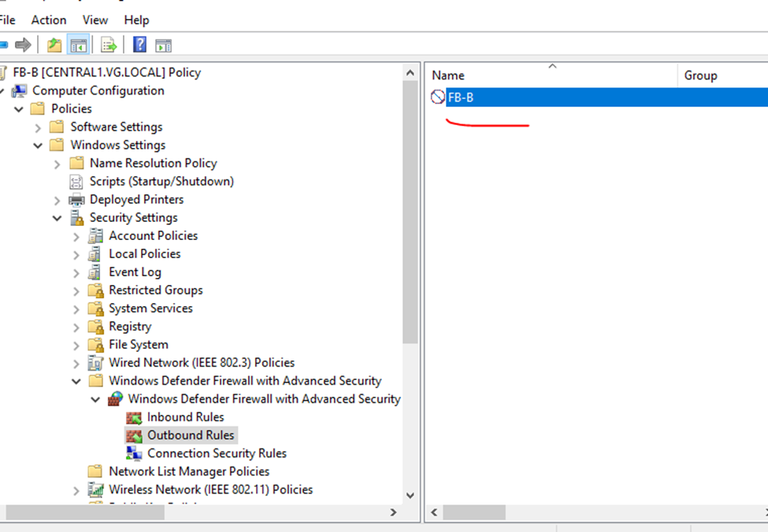Expand the Account Policies node
The width and height of the screenshot is (768, 532).
point(76,236)
